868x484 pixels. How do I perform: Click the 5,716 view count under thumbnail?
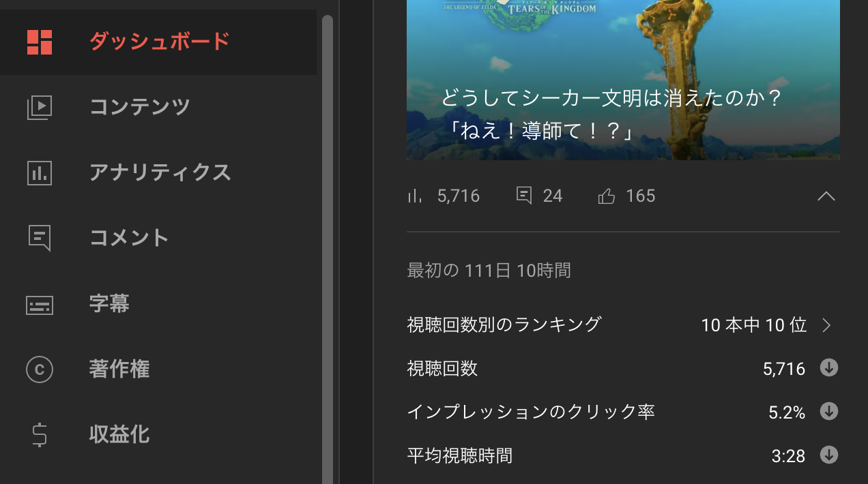click(x=459, y=196)
